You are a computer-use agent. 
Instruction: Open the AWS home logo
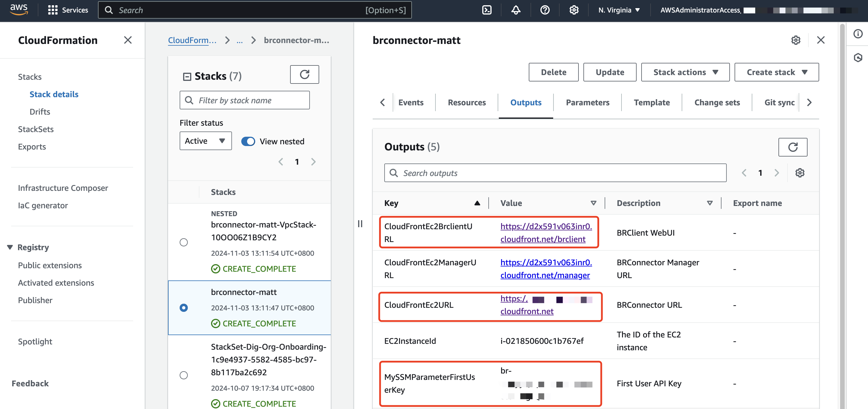click(19, 10)
